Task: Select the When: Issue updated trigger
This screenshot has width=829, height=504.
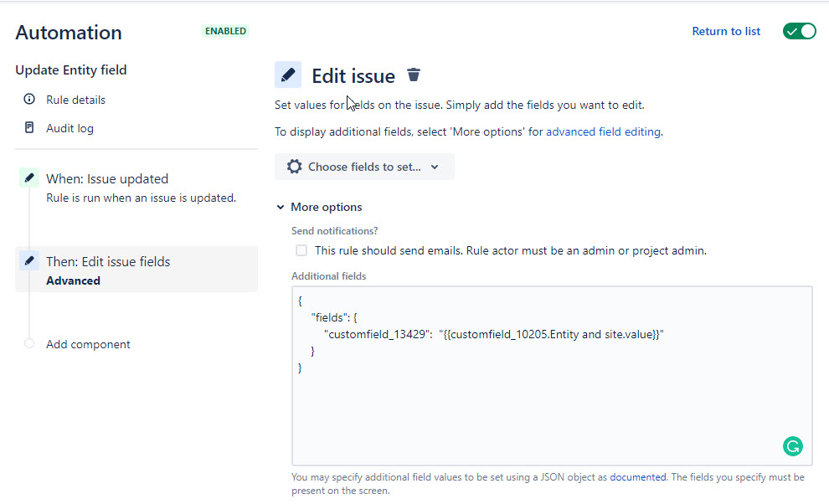Action: 136,188
